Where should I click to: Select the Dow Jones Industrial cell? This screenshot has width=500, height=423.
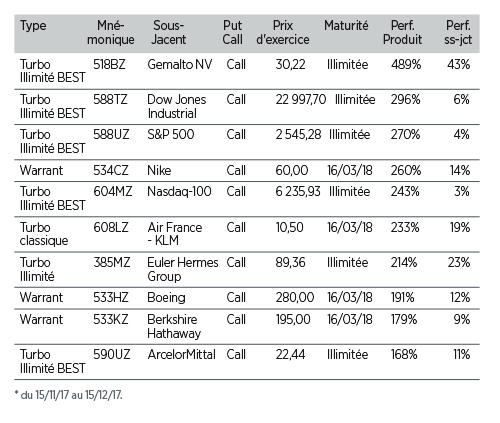(x=177, y=106)
